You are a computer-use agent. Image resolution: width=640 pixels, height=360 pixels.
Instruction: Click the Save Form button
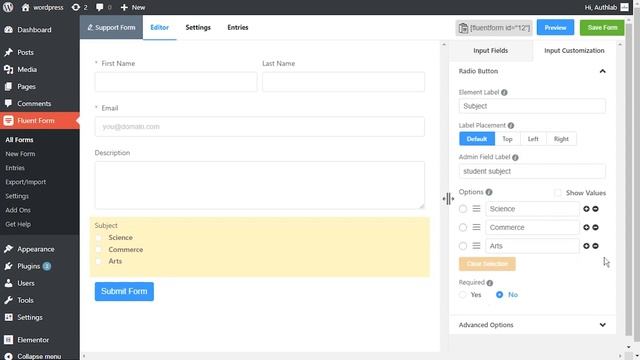[602, 27]
